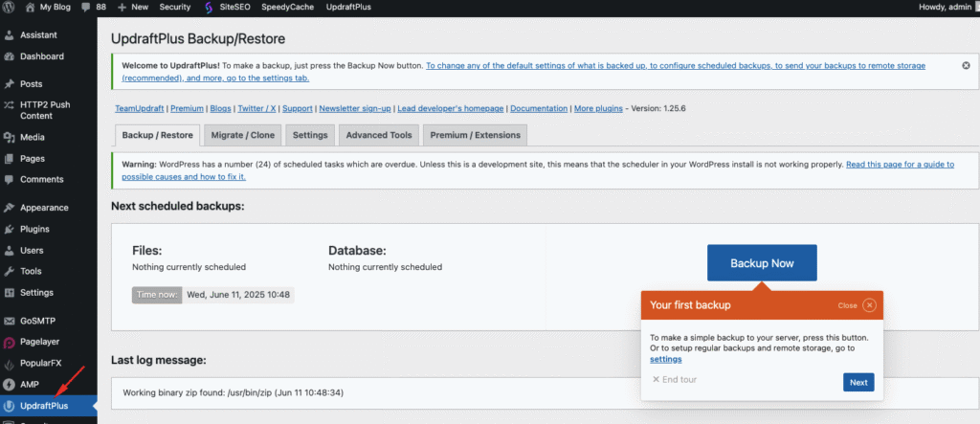Switch to the Migrate / Clone tab

pyautogui.click(x=240, y=135)
